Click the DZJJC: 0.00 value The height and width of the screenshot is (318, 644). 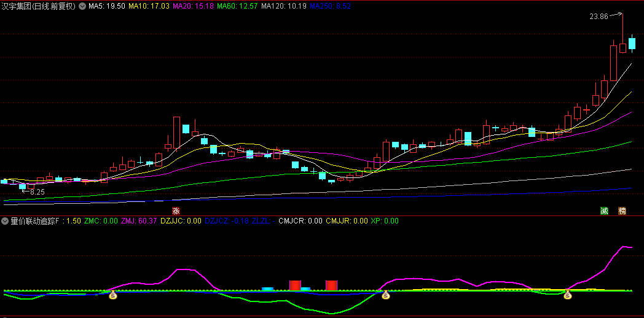click(181, 221)
